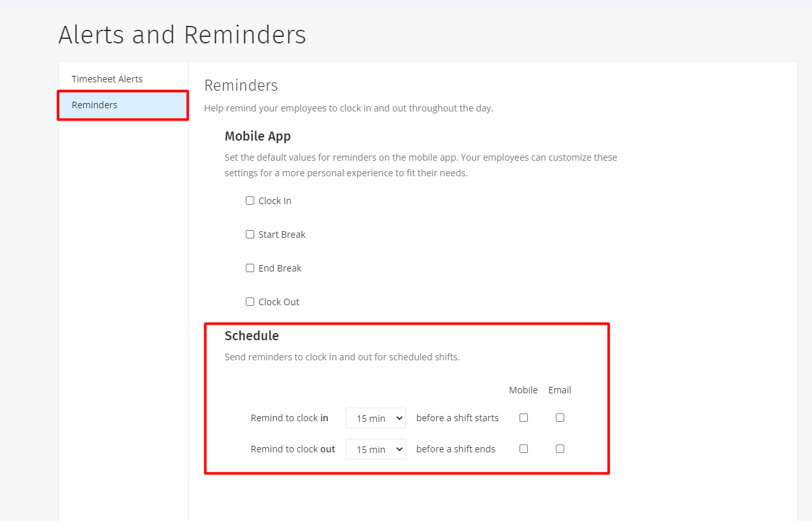
Task: Tick the Clock Out mobile app checkbox
Action: click(250, 302)
